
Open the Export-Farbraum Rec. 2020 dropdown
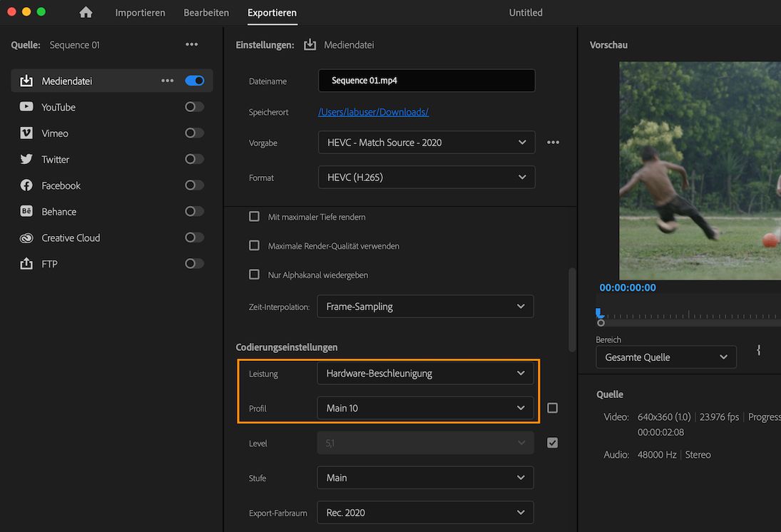(x=425, y=513)
